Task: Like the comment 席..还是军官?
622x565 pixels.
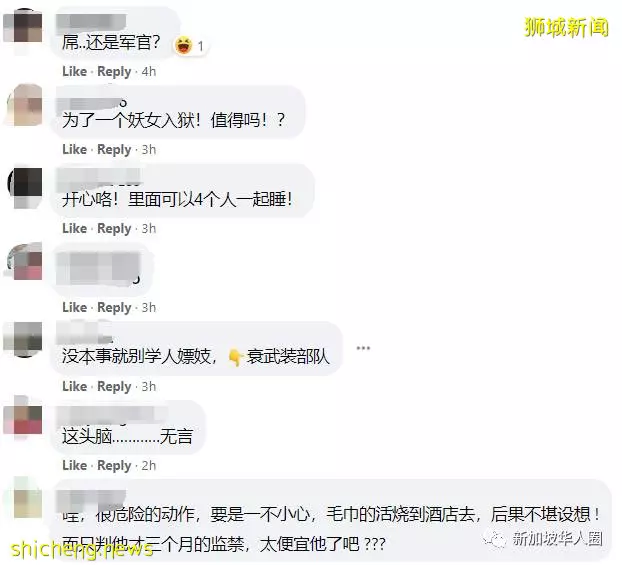Action: coord(75,71)
